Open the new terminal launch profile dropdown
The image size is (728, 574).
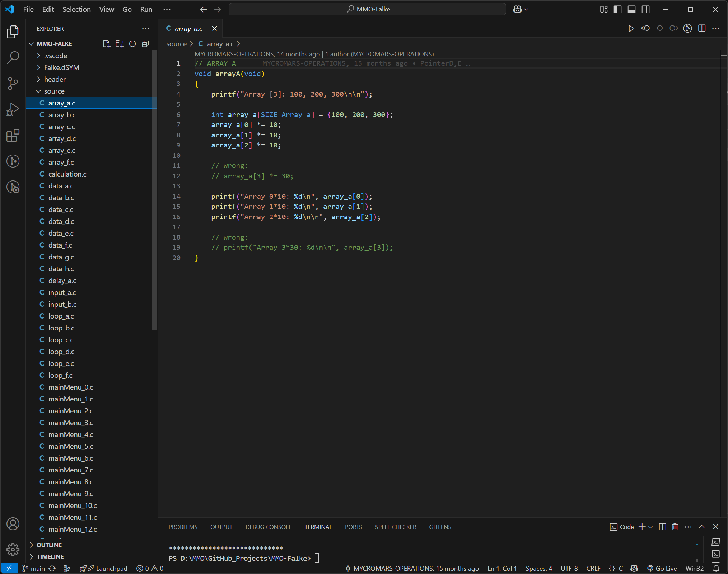click(650, 527)
